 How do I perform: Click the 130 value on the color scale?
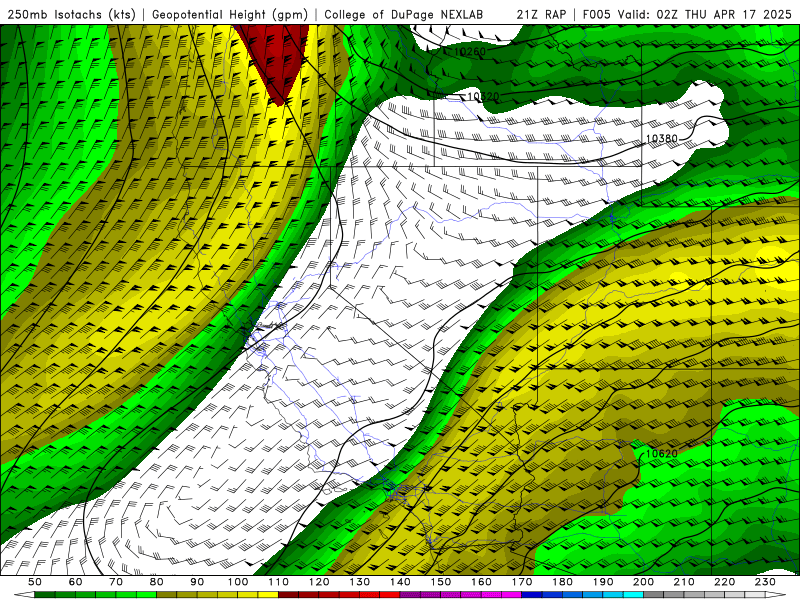point(360,582)
